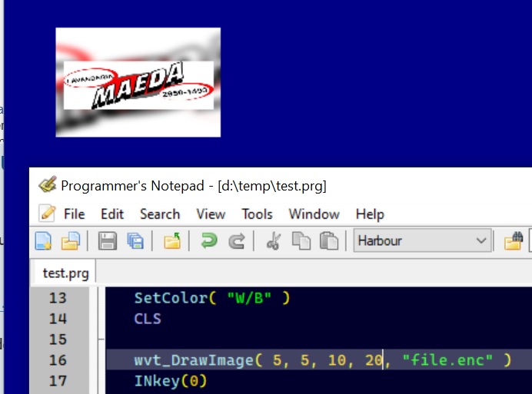Image resolution: width=532 pixels, height=394 pixels.
Task: Click the "W/B" string on line 13
Action: (249, 298)
